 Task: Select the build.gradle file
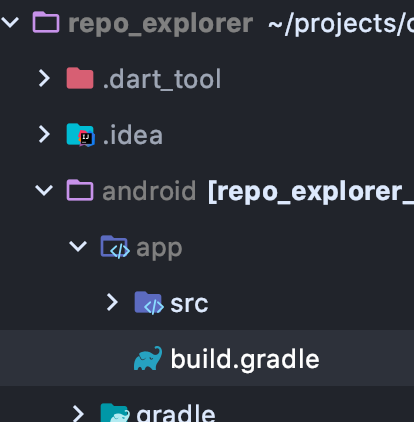pos(207,358)
